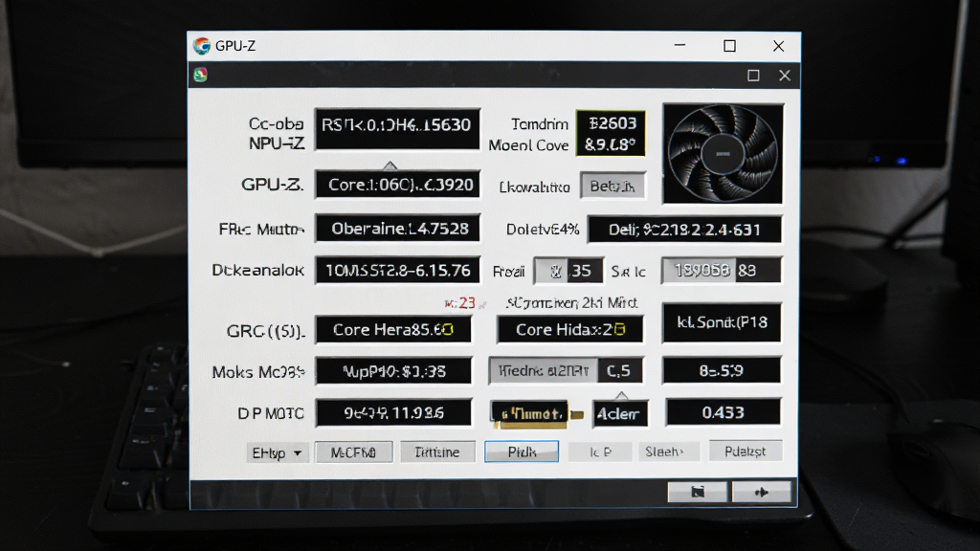Image resolution: width=980 pixels, height=551 pixels.
Task: Click the Pdalzst button
Action: (745, 452)
